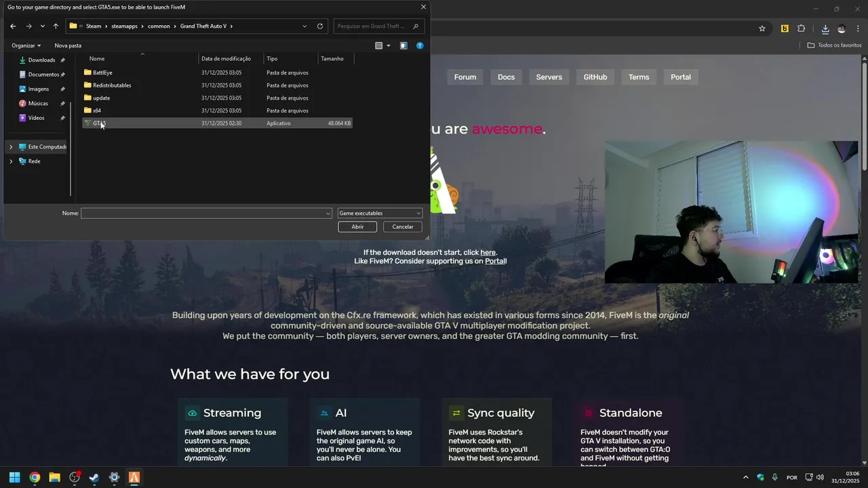Screen dimensions: 868x488
Task: Open the Servers tab on FiveM site
Action: point(549,77)
